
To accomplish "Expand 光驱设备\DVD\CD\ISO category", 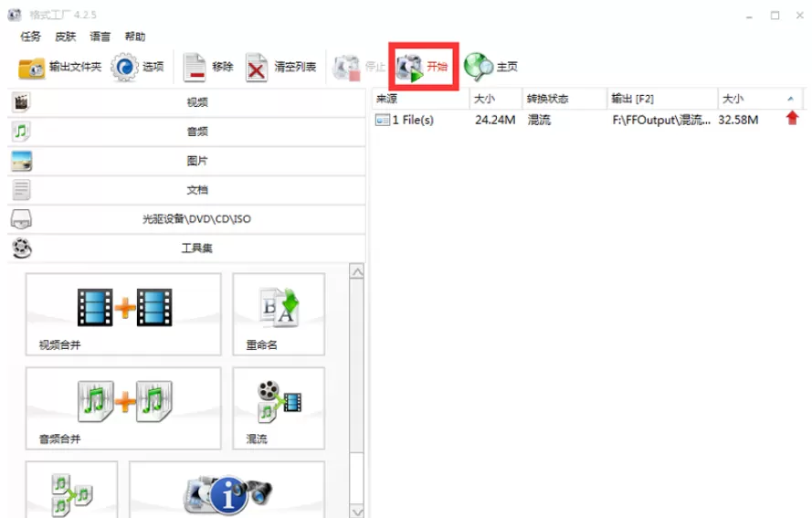I will tap(186, 218).
